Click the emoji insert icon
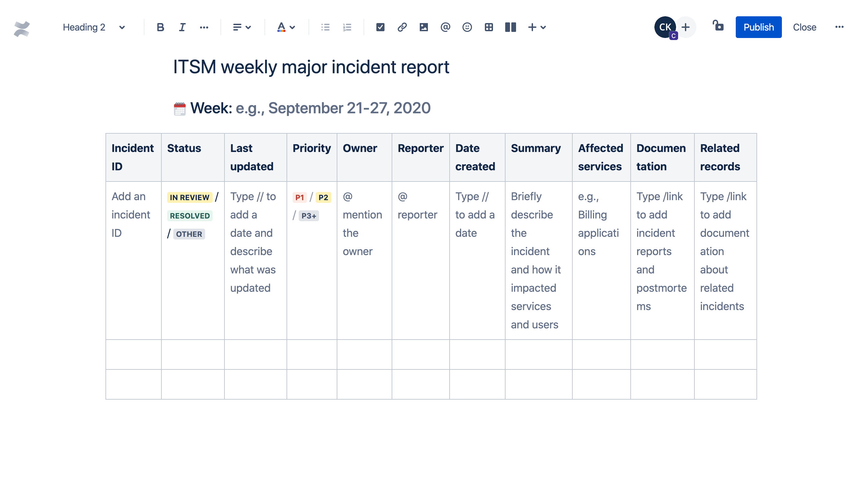This screenshot has height=479, width=868. click(x=467, y=27)
